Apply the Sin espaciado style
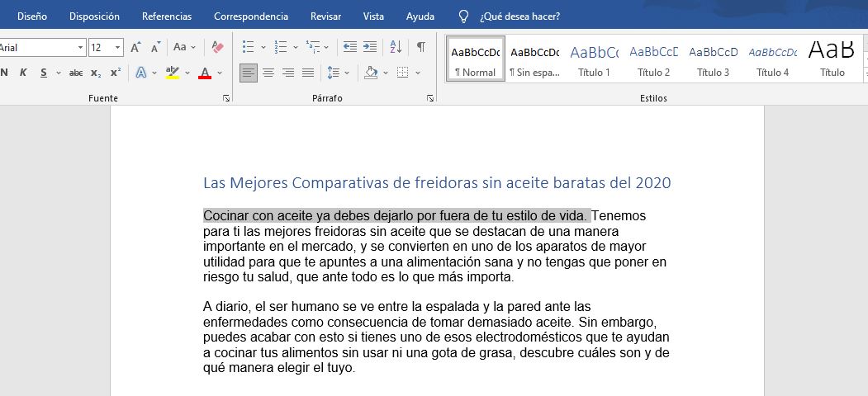The height and width of the screenshot is (396, 868). tap(534, 59)
